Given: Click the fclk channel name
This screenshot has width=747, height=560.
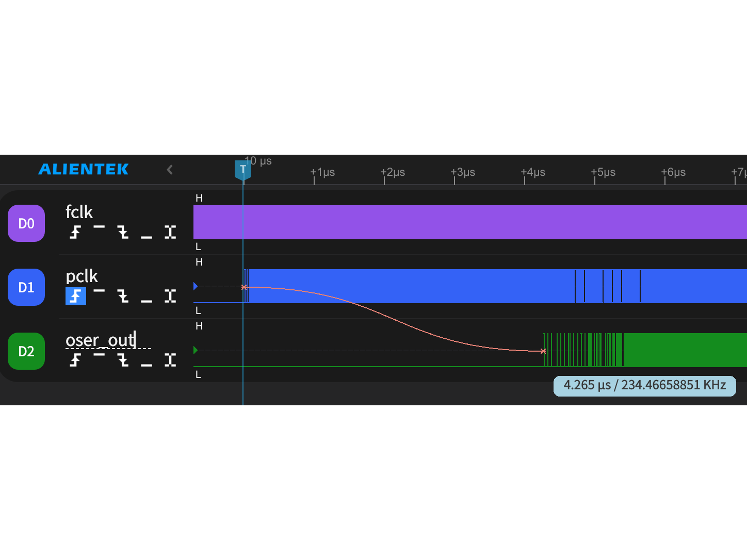Looking at the screenshot, I should coord(79,212).
